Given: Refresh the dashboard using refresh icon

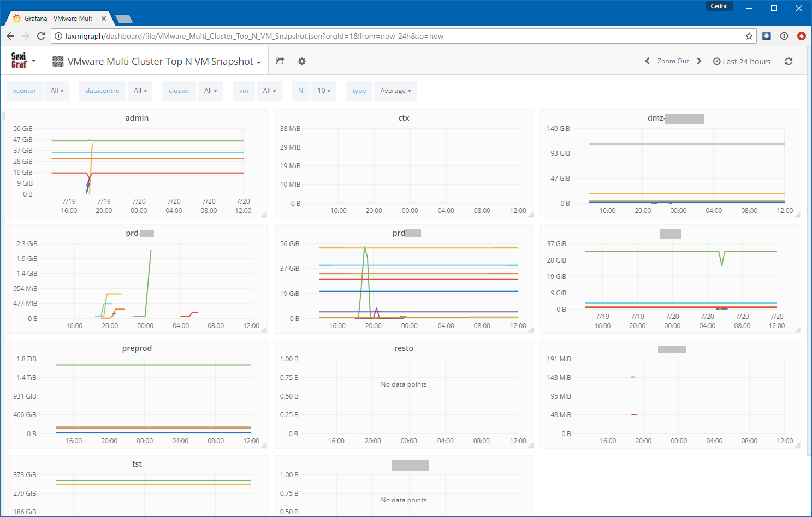Looking at the screenshot, I should pos(789,61).
